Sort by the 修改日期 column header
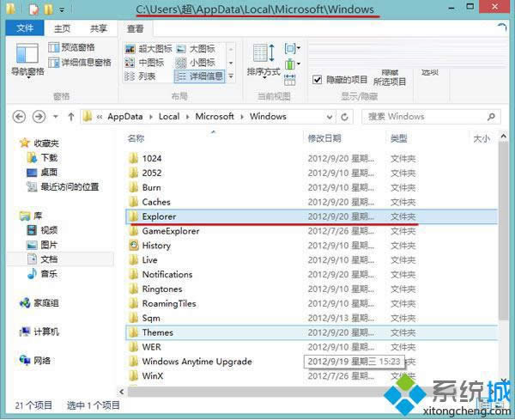 click(324, 138)
